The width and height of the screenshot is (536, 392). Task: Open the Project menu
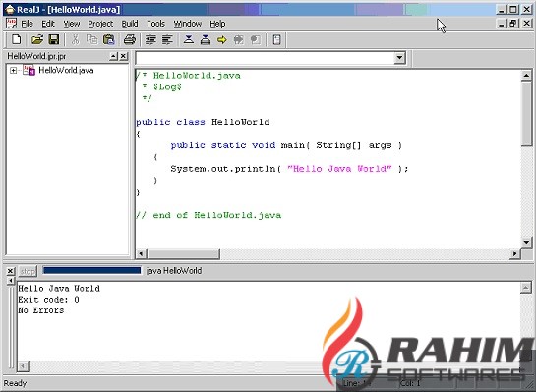point(100,24)
